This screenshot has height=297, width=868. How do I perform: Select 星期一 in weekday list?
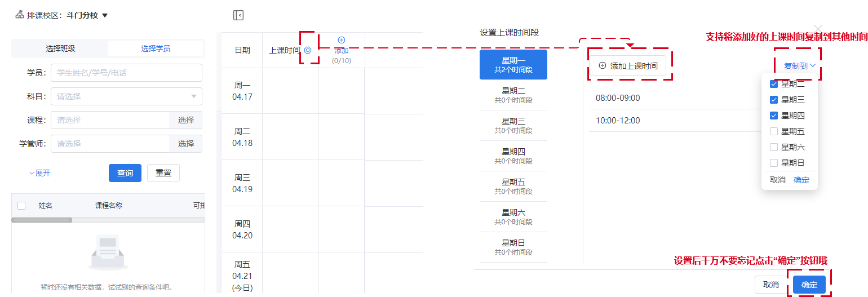pyautogui.click(x=513, y=64)
